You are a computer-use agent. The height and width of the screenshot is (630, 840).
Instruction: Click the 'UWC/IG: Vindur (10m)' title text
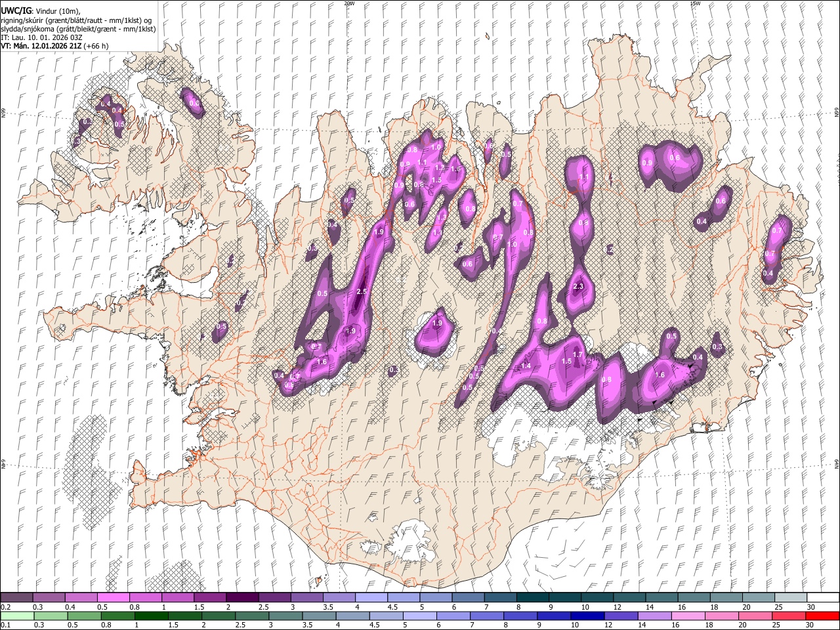pyautogui.click(x=41, y=11)
